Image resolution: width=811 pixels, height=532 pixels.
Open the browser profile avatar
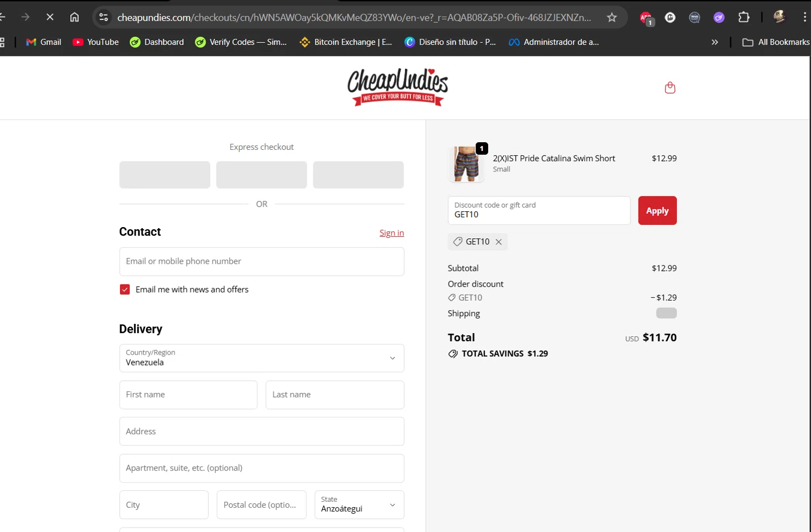(x=779, y=17)
